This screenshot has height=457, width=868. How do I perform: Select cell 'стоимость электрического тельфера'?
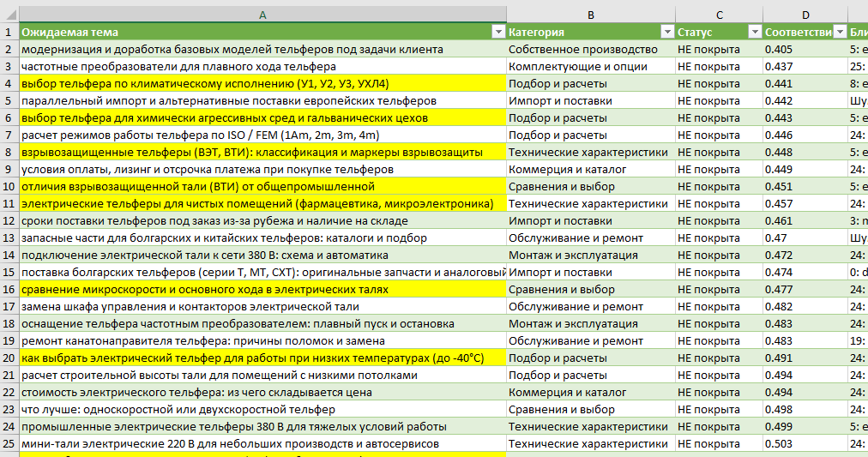click(262, 393)
